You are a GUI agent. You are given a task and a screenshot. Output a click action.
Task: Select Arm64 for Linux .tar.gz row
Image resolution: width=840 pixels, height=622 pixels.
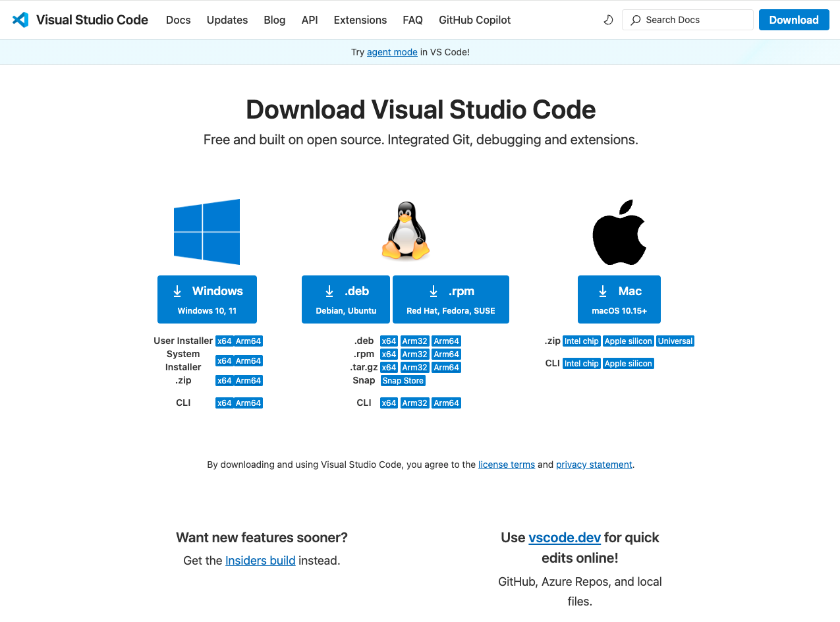(446, 368)
